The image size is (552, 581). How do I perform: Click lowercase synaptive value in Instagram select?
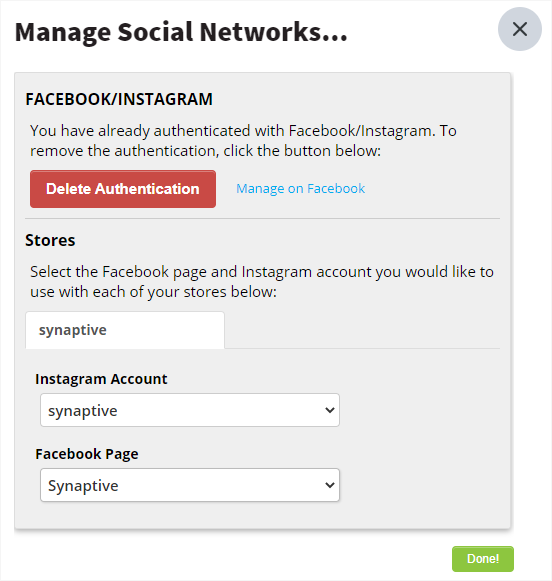(83, 411)
